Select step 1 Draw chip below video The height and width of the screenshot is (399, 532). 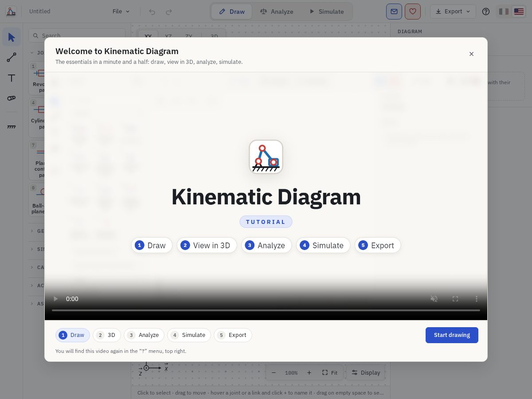[73, 335]
